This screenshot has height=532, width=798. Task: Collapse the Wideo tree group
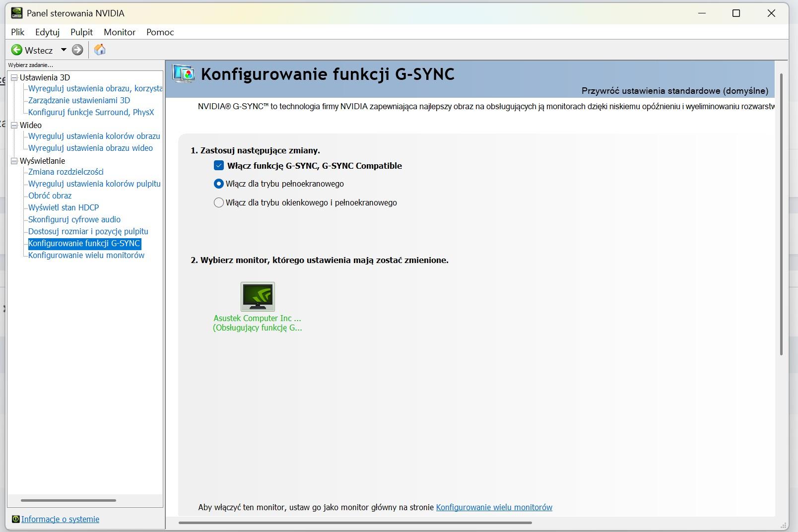coord(14,125)
